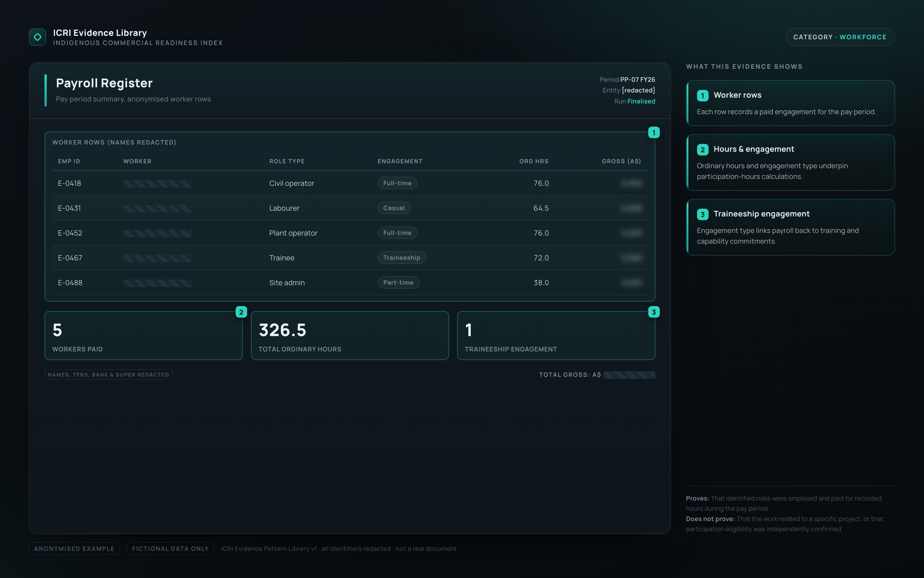The height and width of the screenshot is (578, 924).
Task: Click the 5 Workers Paid tile
Action: pyautogui.click(x=144, y=335)
